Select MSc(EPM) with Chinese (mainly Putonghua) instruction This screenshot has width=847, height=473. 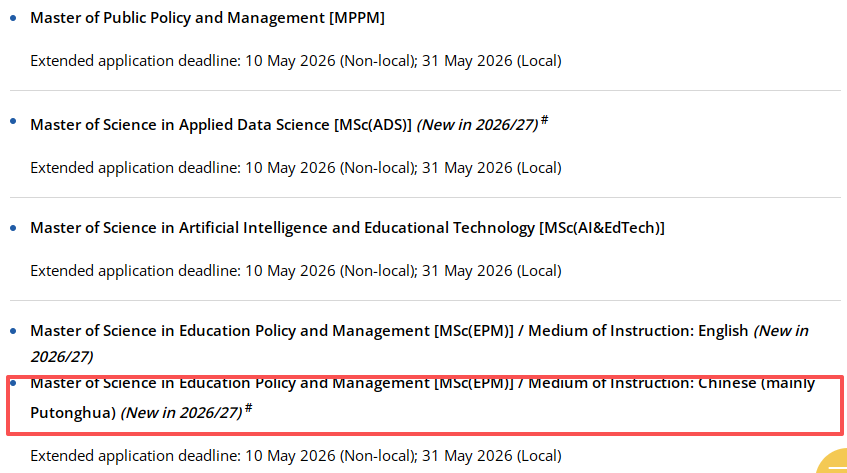coord(422,384)
